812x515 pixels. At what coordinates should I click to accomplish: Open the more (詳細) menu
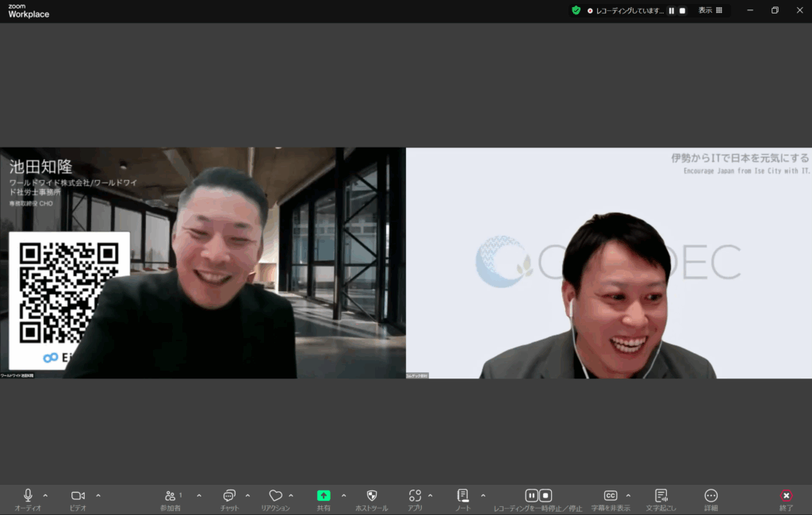710,496
